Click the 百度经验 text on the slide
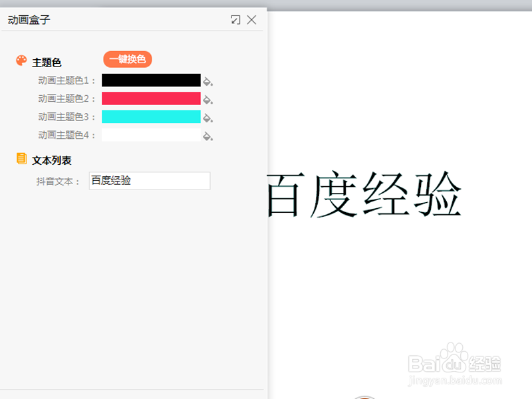This screenshot has width=532, height=399. (x=364, y=194)
